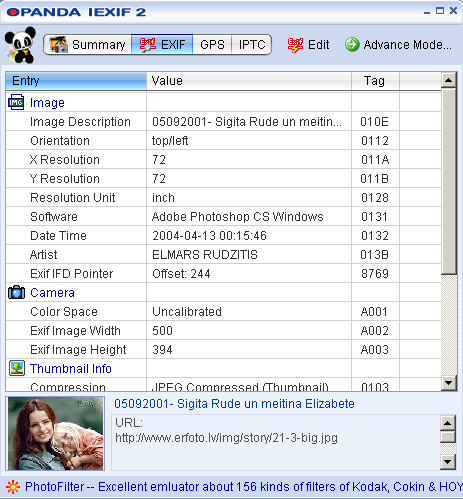Click the value 'Offset: 244'
The image size is (463, 499).
181,274
